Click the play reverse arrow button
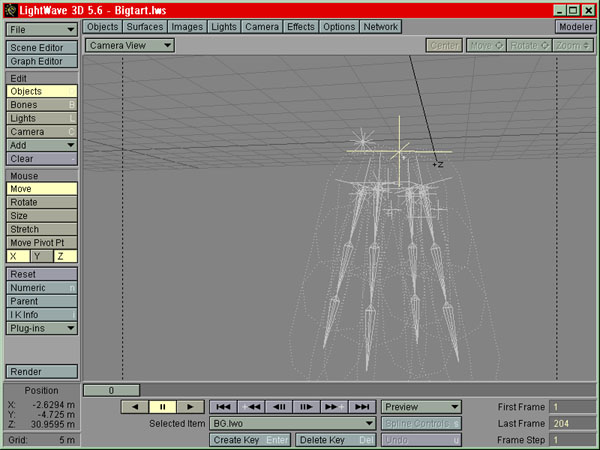Viewport: 600px width, 450px height. [134, 407]
